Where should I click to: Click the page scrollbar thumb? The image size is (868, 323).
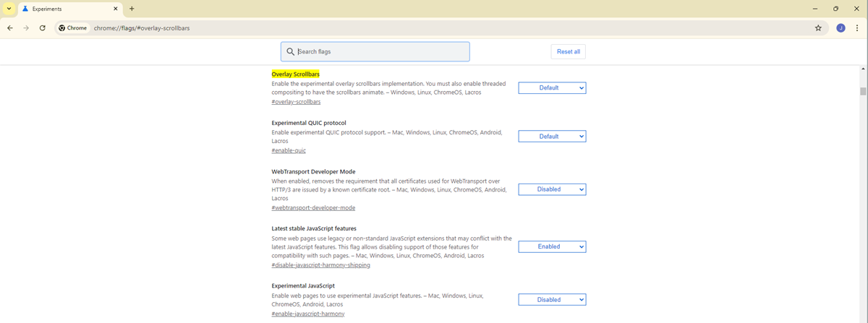(x=863, y=91)
